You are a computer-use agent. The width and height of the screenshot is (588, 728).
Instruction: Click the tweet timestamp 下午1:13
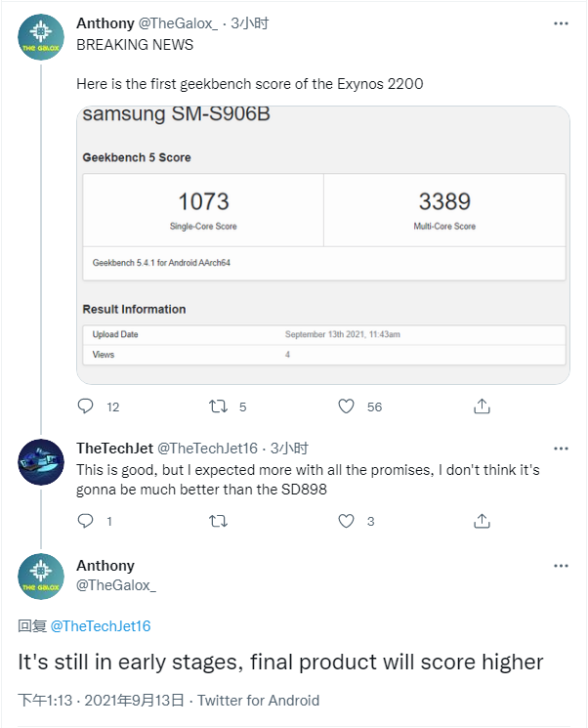pyautogui.click(x=47, y=701)
